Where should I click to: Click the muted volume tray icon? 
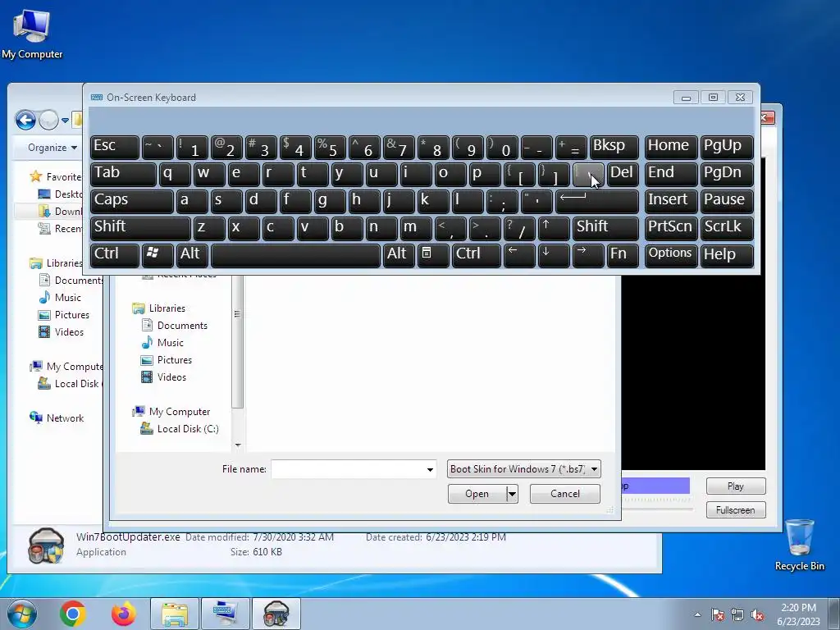click(x=757, y=614)
